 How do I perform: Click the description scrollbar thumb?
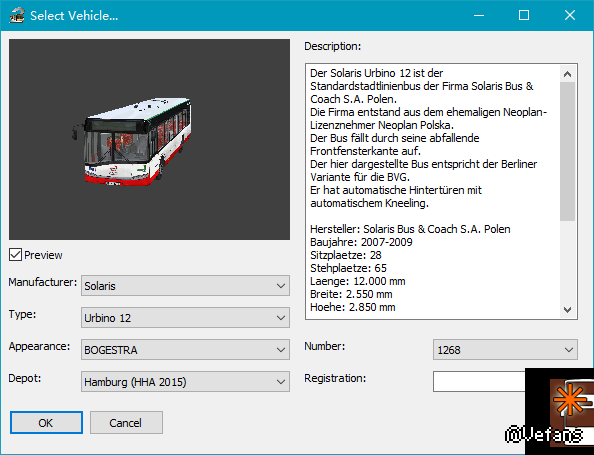click(567, 151)
